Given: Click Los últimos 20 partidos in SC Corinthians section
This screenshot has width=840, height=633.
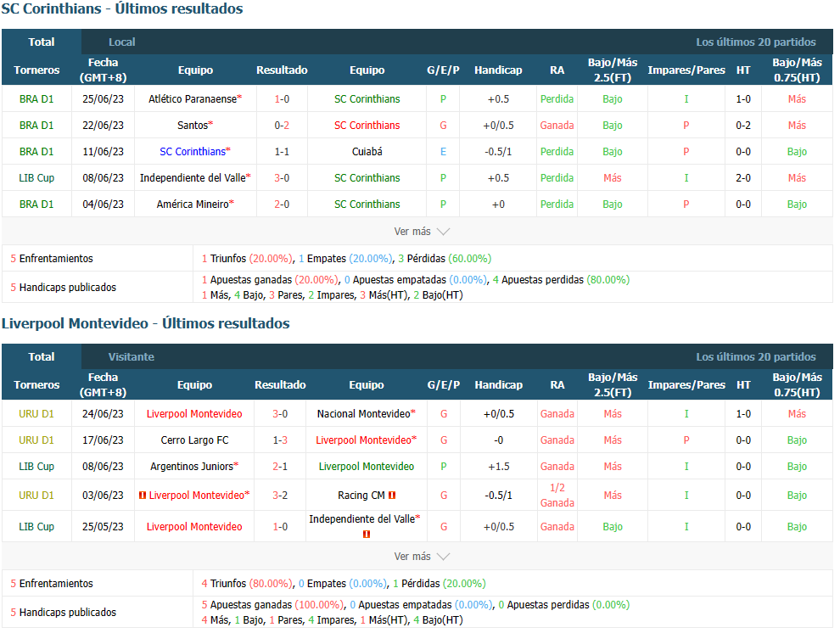Looking at the screenshot, I should (756, 42).
